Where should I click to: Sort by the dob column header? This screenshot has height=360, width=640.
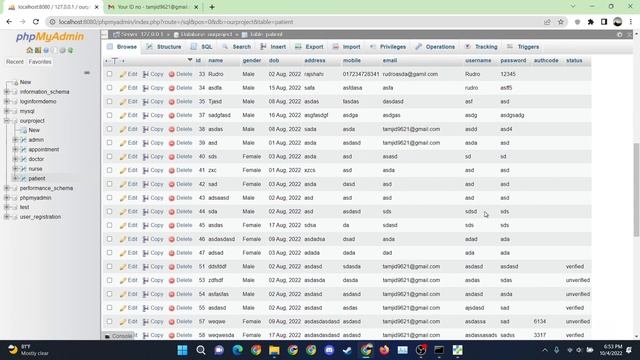274,60
